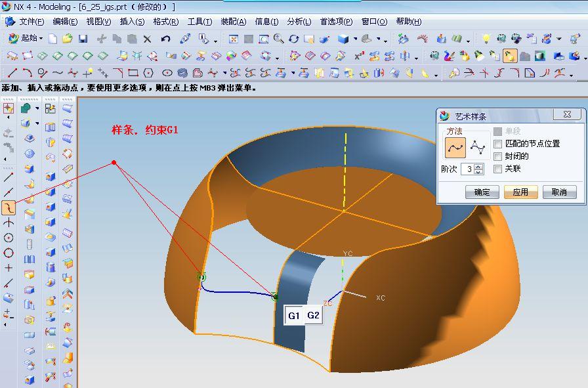Click the Fit view icon
588x388 pixels.
pos(233,39)
